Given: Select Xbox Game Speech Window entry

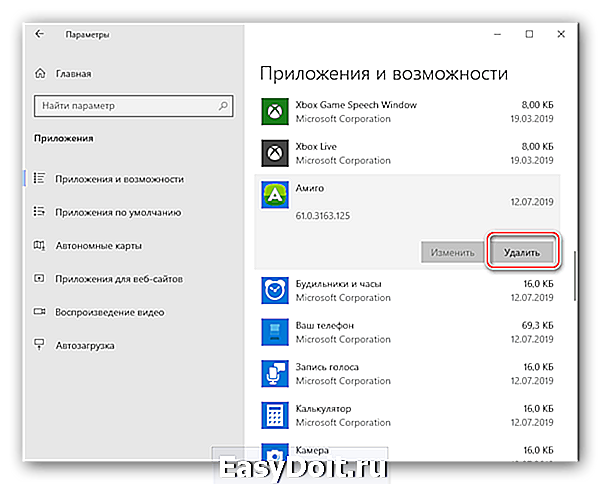Looking at the screenshot, I should pos(407,111).
